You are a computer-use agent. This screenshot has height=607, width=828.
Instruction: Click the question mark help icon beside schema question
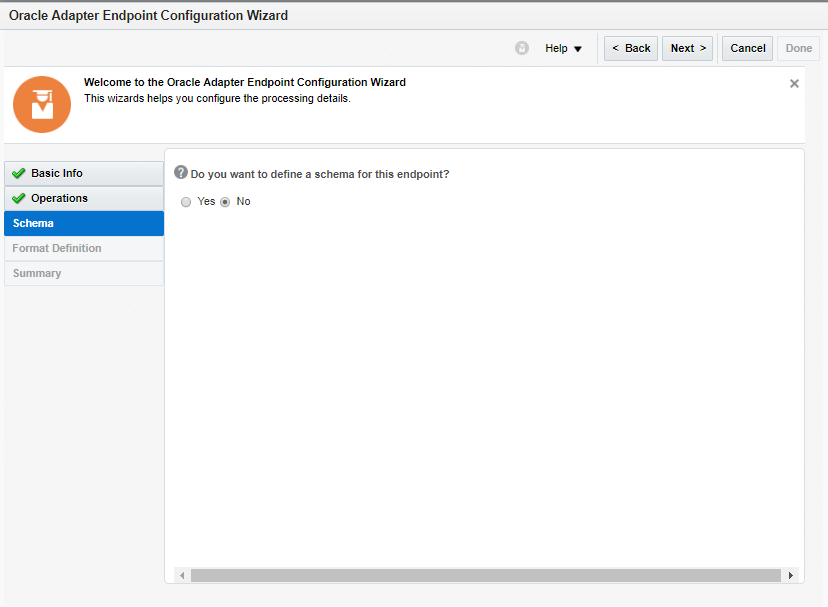(x=181, y=172)
